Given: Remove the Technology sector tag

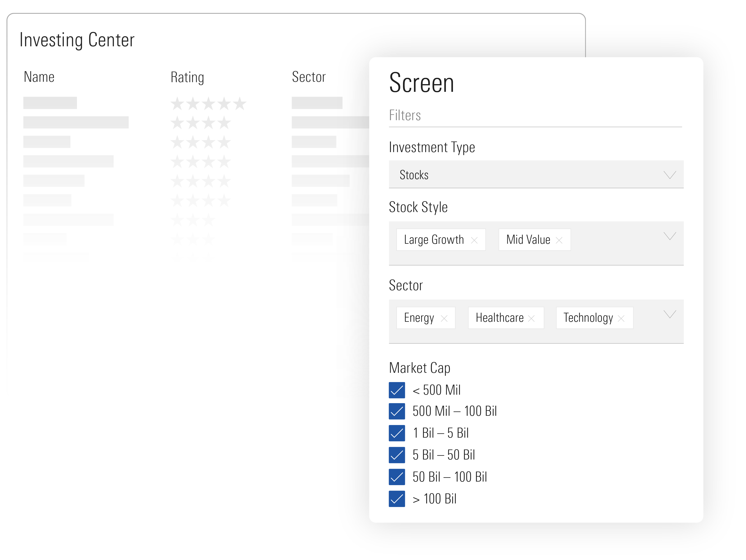Looking at the screenshot, I should click(x=621, y=318).
